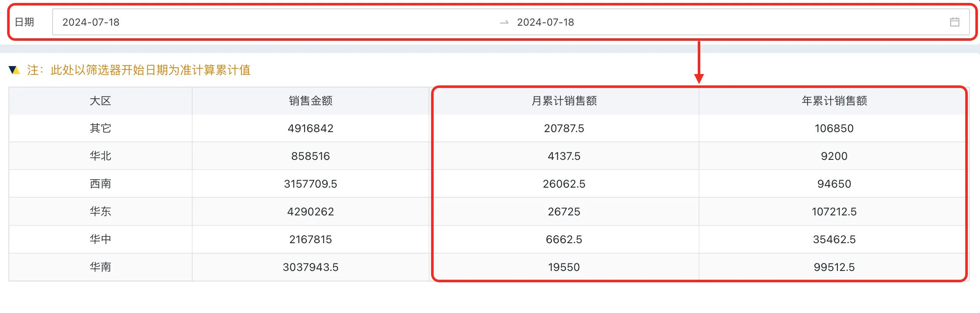Click the yellow triangle icon beside the note
This screenshot has height=313, width=980.
pos(14,70)
